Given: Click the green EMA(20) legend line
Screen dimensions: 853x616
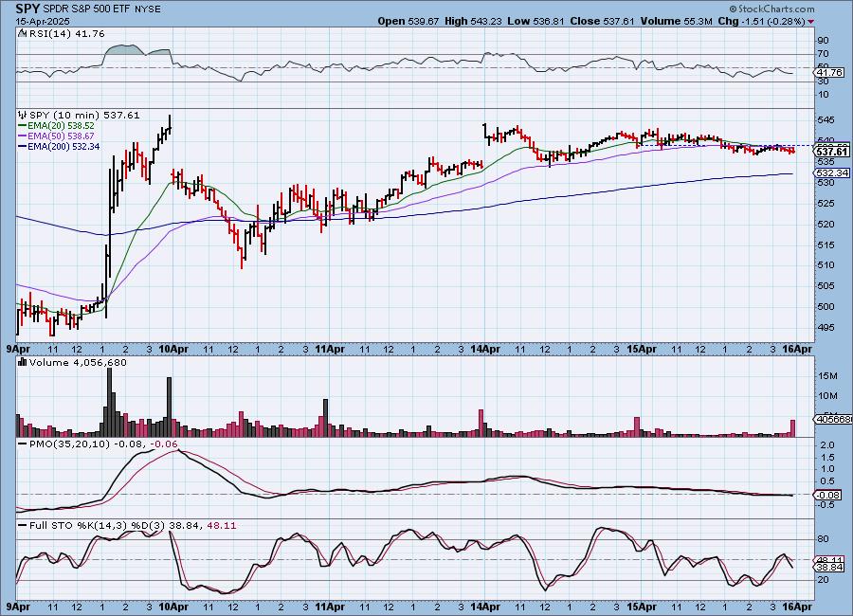Looking at the screenshot, I should tap(23, 126).
